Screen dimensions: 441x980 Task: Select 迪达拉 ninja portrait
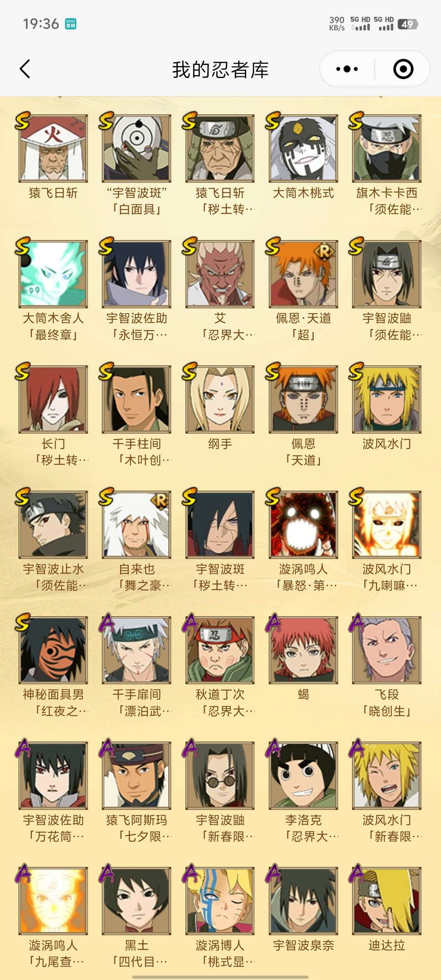click(387, 900)
